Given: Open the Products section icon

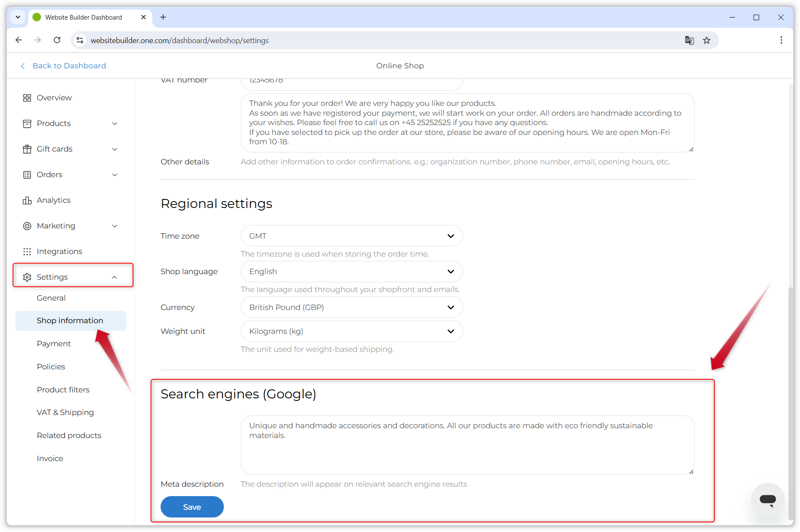Looking at the screenshot, I should (27, 123).
